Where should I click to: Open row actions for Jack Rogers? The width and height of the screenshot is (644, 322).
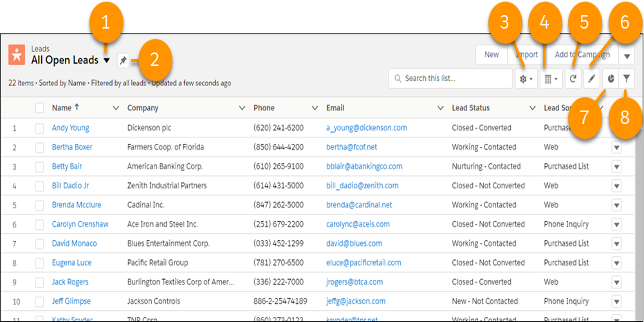[x=617, y=282]
